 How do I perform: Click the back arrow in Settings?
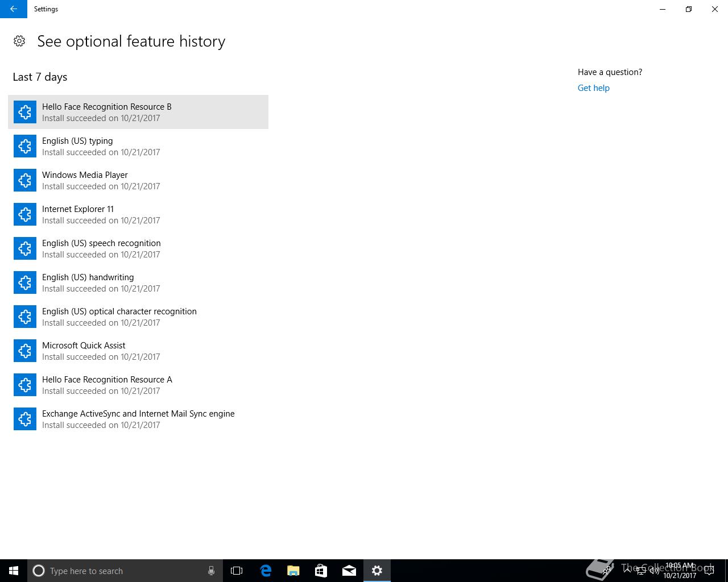coord(14,9)
